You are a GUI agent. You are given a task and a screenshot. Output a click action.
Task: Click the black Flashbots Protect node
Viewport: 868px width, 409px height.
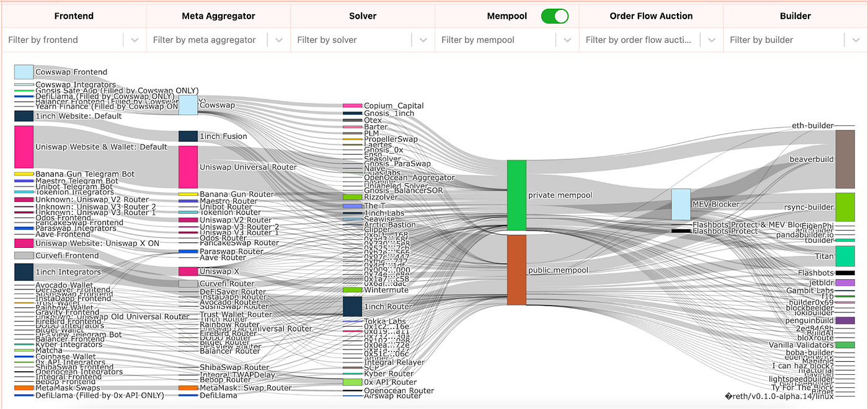(x=681, y=231)
